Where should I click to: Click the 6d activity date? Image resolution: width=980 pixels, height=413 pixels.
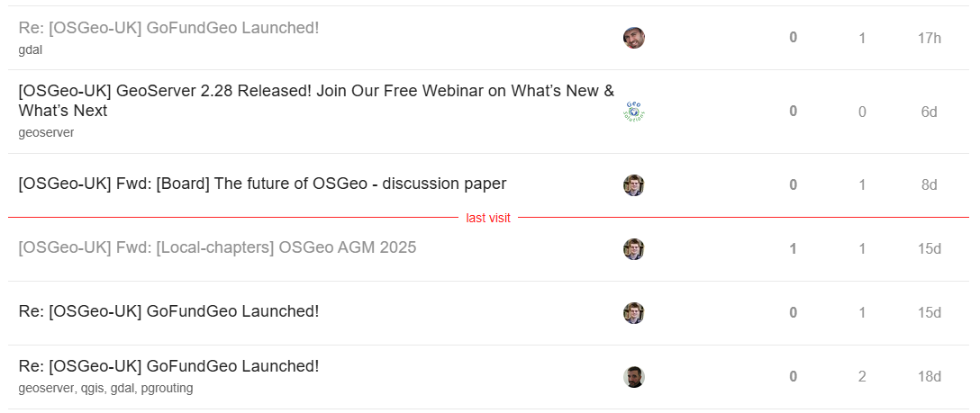pos(929,112)
